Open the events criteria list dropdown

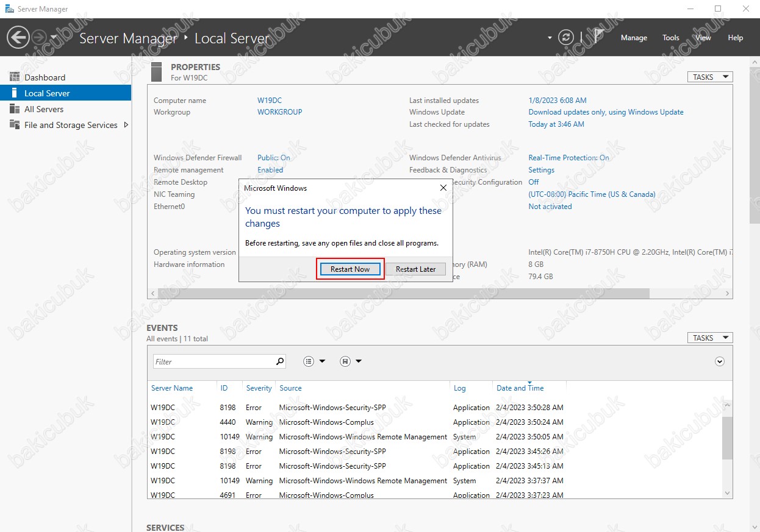(x=315, y=361)
